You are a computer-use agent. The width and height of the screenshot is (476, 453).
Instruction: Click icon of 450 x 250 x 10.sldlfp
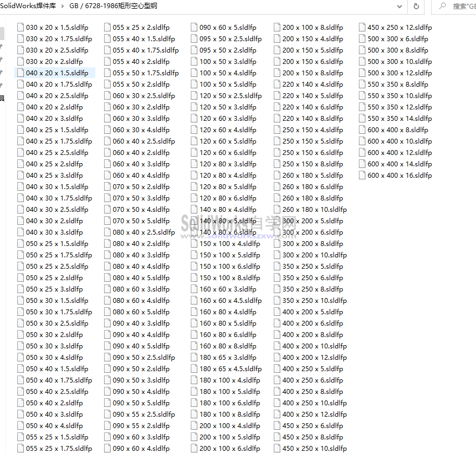coord(277,449)
